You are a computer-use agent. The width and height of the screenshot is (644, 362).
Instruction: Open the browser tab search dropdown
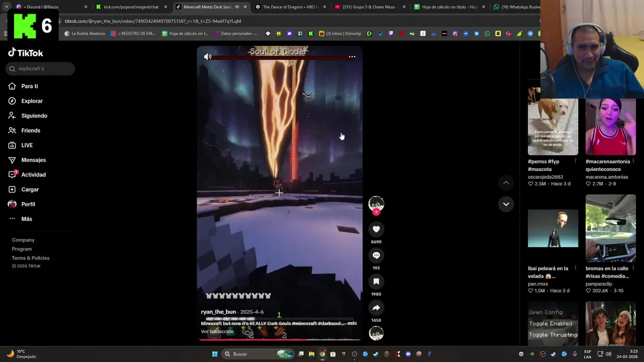[6, 7]
